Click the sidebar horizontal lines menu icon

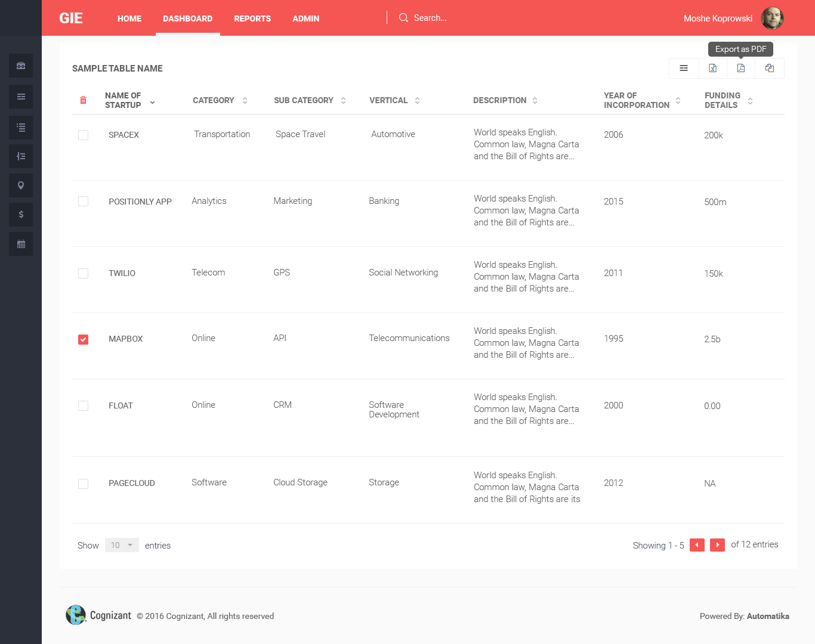click(x=21, y=97)
